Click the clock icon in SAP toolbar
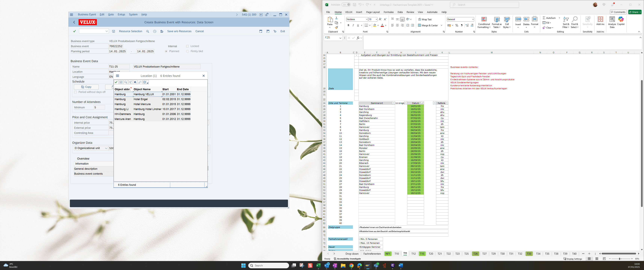This screenshot has width=644, height=270. [x=155, y=31]
